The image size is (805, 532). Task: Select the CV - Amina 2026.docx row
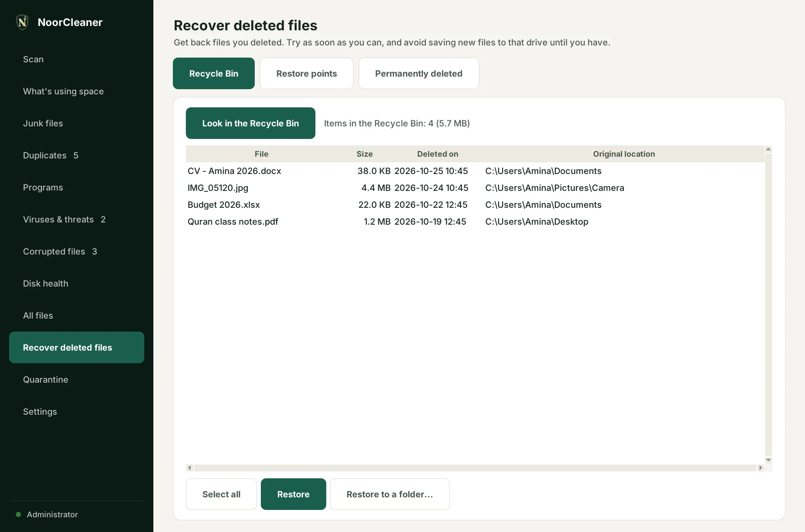pos(475,171)
